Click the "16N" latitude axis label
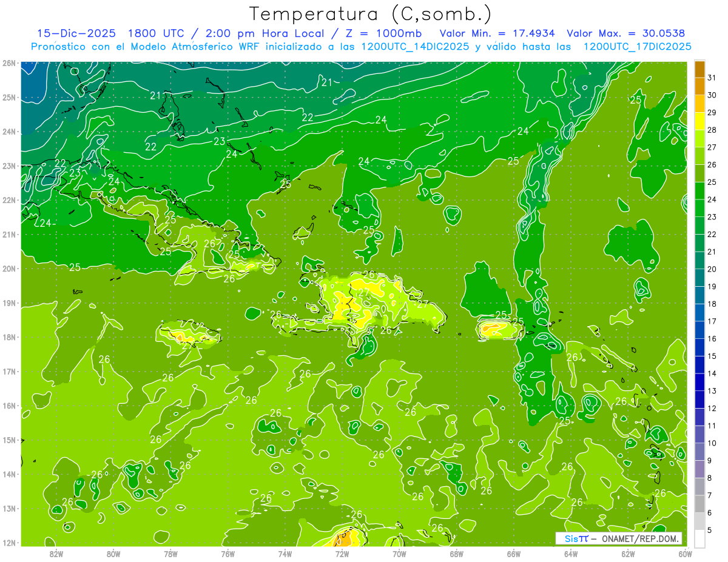This screenshot has height=562, width=728. pyautogui.click(x=8, y=406)
